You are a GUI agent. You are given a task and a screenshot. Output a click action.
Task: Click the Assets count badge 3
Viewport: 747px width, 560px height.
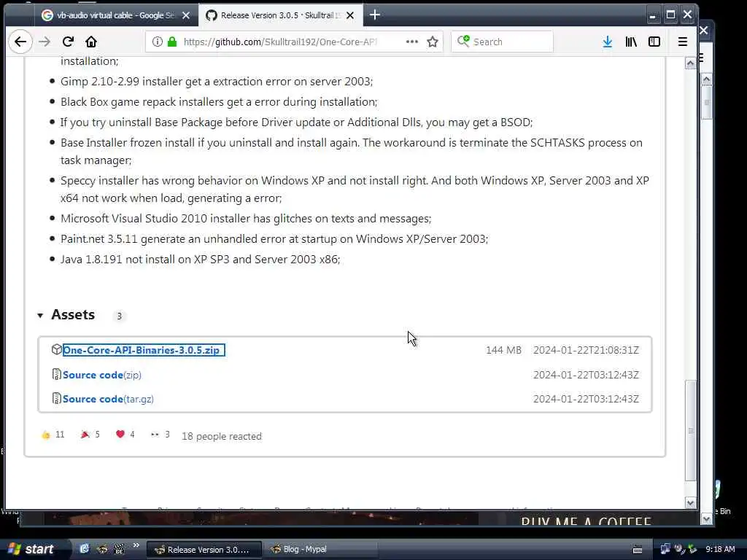coord(119,316)
